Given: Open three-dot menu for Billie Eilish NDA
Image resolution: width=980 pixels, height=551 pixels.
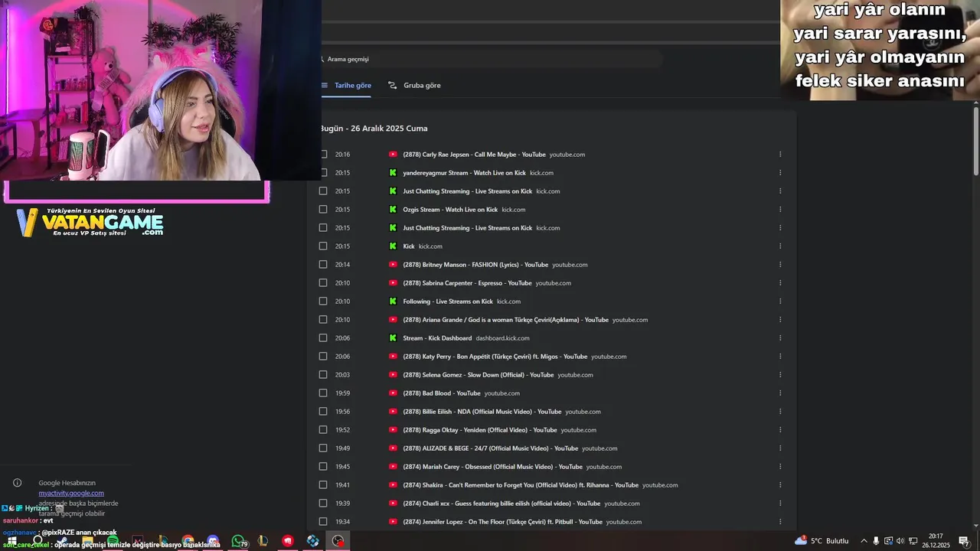Looking at the screenshot, I should [x=780, y=412].
